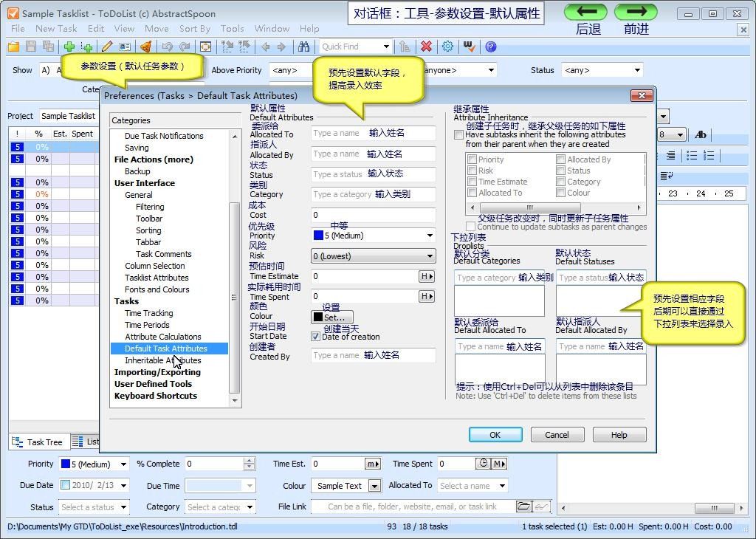Click the left arrow navigation toolbar icon
The height and width of the screenshot is (539, 756).
(265, 47)
